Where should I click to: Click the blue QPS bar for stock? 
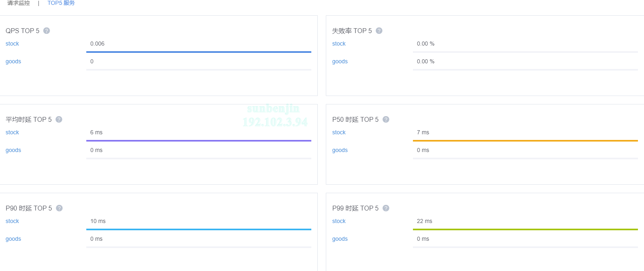click(x=198, y=52)
